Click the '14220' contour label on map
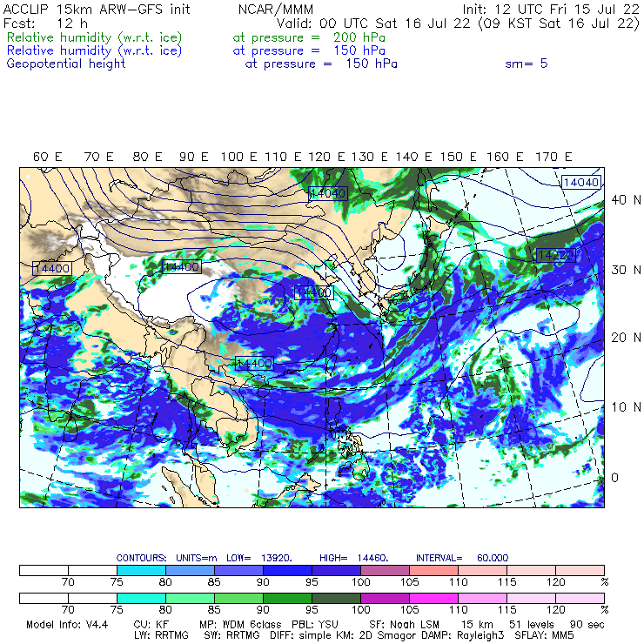Screen dimensions: 644x644 tap(556, 255)
